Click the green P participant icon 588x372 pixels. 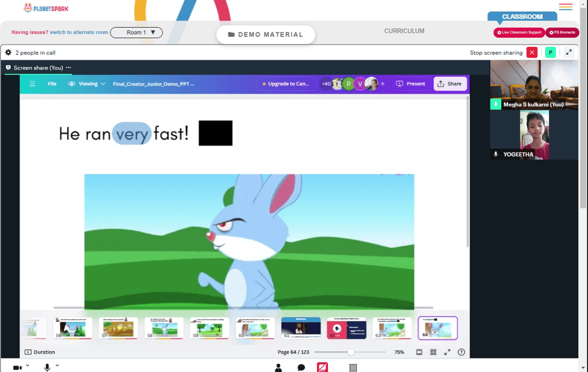tap(550, 52)
